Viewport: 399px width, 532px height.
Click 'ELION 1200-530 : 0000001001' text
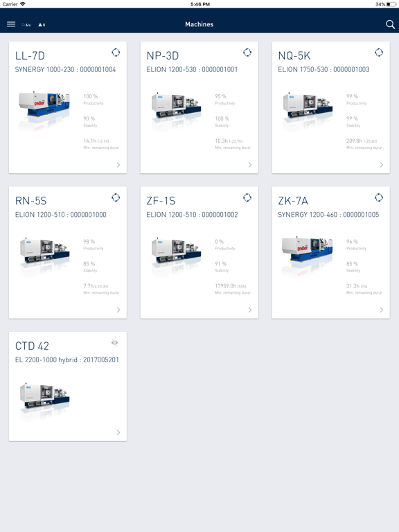pyautogui.click(x=192, y=69)
